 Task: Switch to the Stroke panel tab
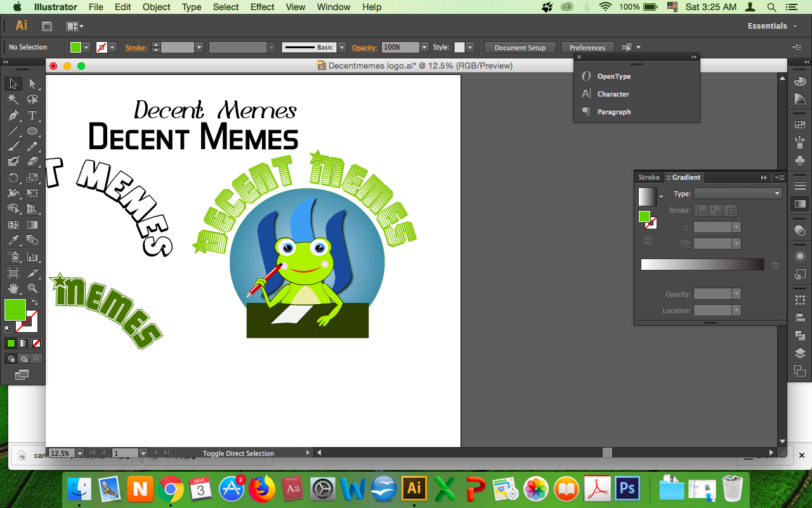click(x=649, y=177)
